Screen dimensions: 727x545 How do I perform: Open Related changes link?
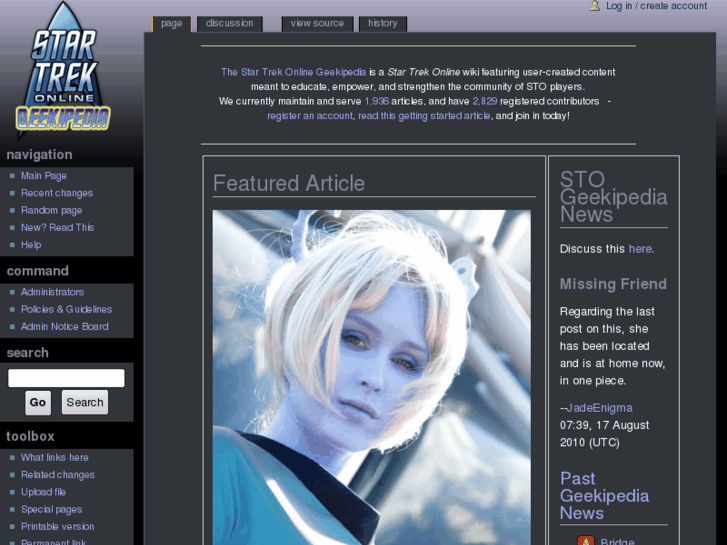point(58,474)
